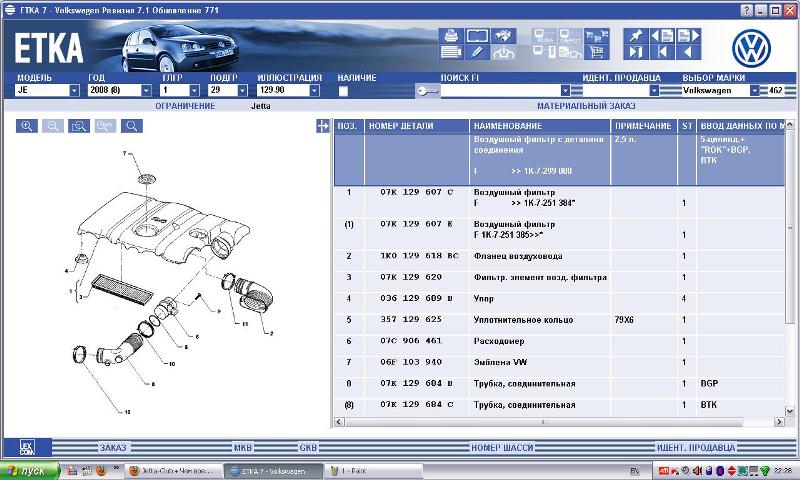Click the пуск Start button

point(30,471)
